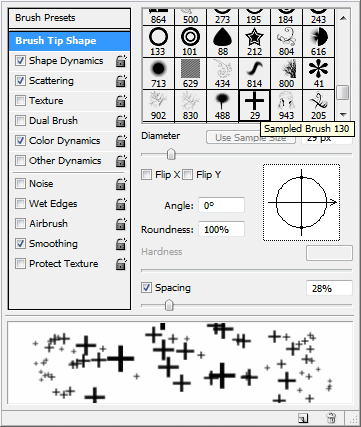The image size is (361, 427).
Task: Uncheck the Spacing checkbox
Action: pyautogui.click(x=146, y=288)
